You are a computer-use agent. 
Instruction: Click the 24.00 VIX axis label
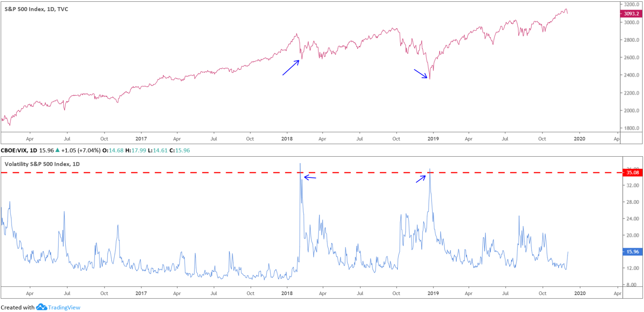click(633, 219)
